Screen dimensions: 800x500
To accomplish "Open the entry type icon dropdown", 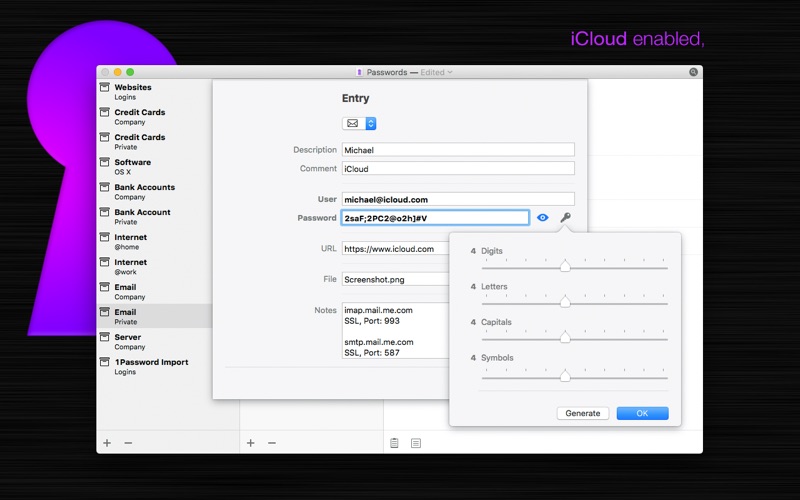I will [x=359, y=123].
